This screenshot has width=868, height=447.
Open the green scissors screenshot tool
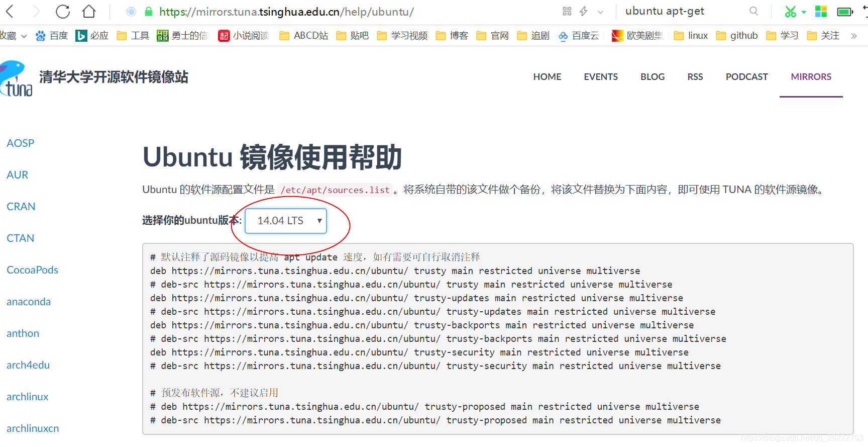[x=791, y=12]
